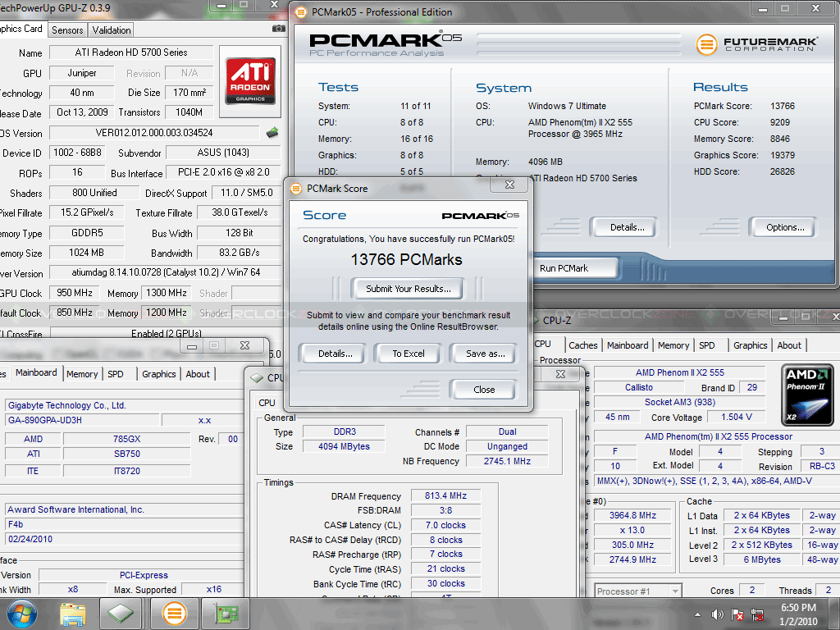840x630 pixels.
Task: Click the Action Center flag tray icon
Action: tap(737, 614)
